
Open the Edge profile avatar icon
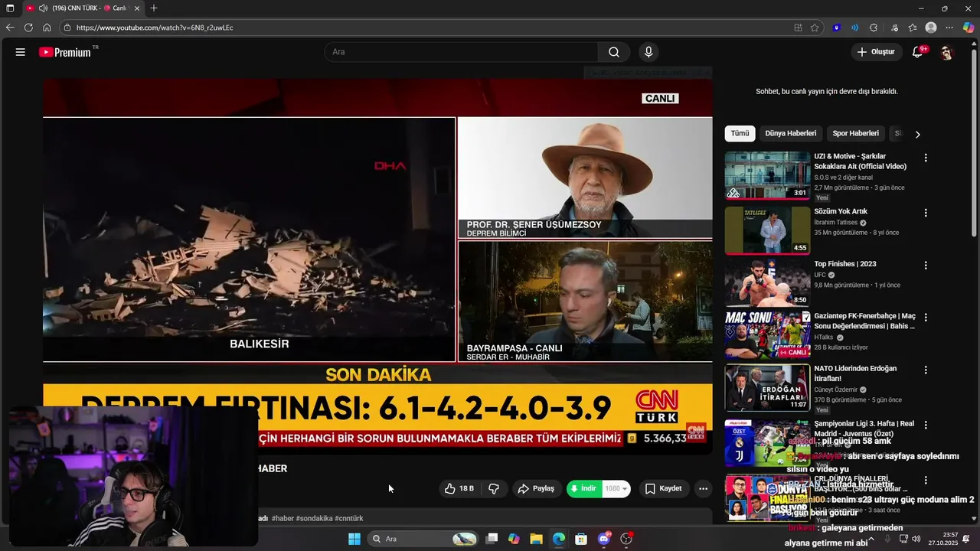pyautogui.click(x=931, y=28)
